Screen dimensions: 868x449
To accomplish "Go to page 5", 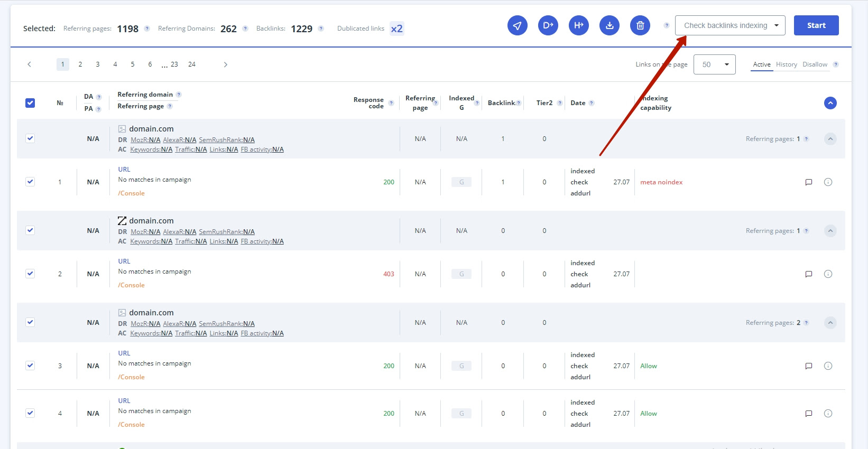I will click(133, 64).
